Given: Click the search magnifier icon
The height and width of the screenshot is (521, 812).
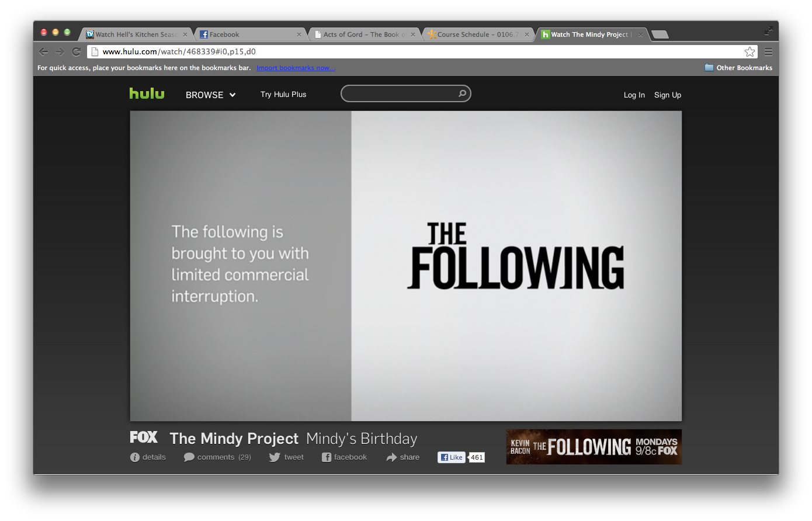Looking at the screenshot, I should click(x=462, y=93).
